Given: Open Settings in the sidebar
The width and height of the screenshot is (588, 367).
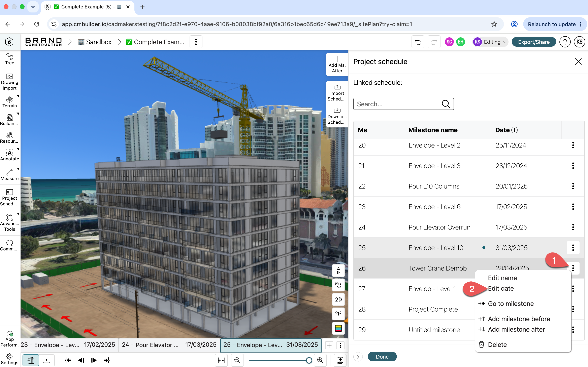Looking at the screenshot, I should click(x=10, y=359).
